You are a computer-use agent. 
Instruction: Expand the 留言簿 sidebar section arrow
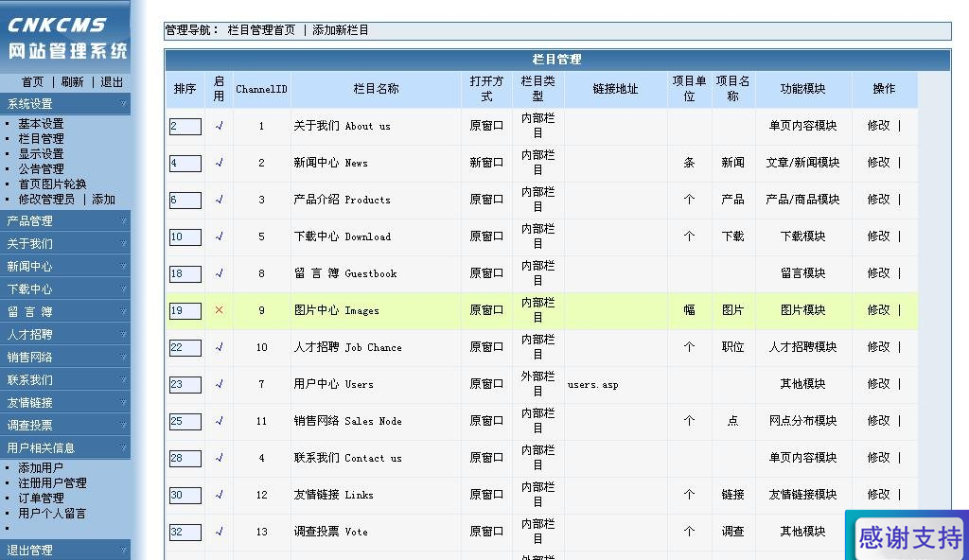click(x=123, y=311)
